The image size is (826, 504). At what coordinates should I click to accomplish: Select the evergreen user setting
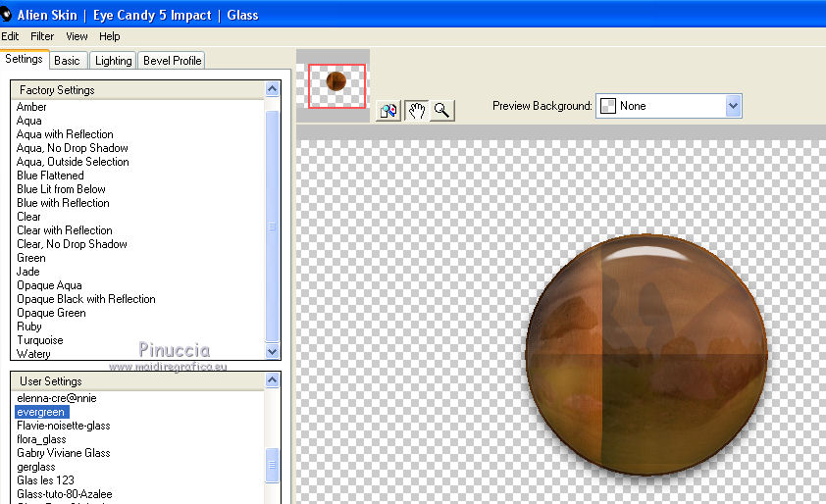41,412
